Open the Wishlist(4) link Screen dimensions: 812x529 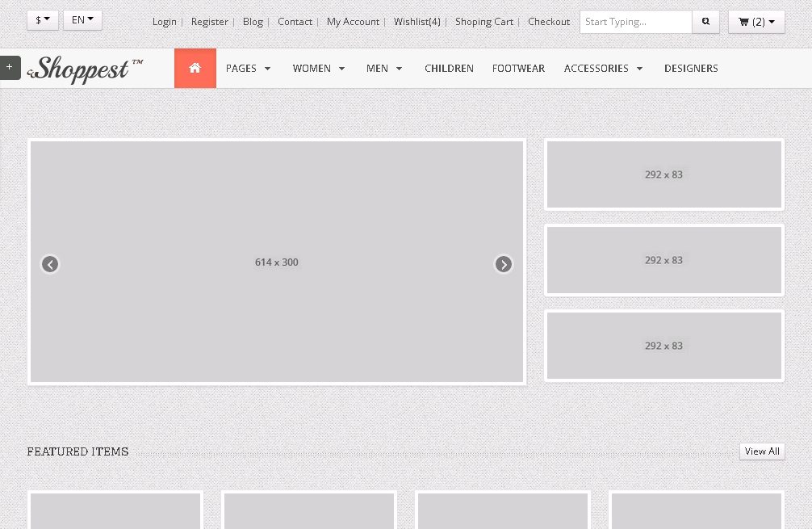coord(417,22)
